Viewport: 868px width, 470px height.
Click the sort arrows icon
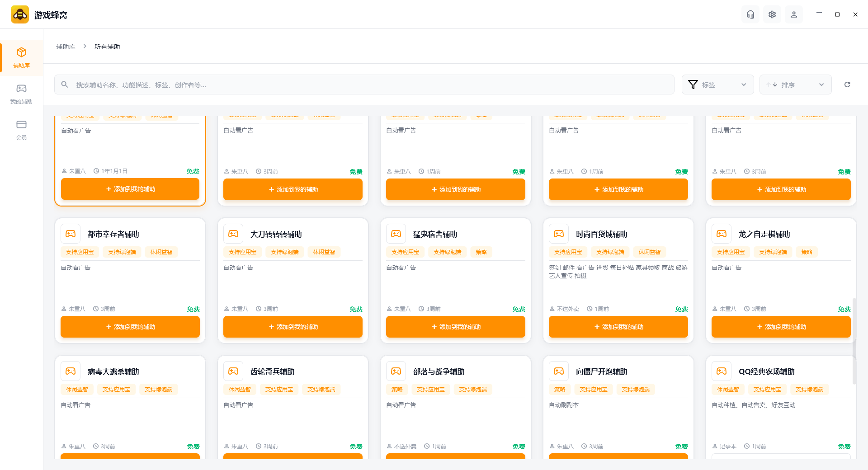(x=772, y=85)
